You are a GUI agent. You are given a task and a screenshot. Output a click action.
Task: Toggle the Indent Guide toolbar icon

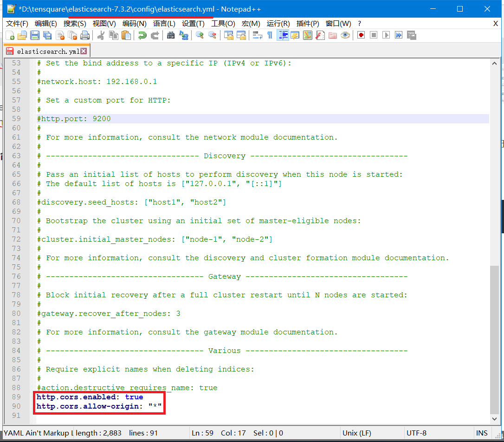pyautogui.click(x=283, y=35)
